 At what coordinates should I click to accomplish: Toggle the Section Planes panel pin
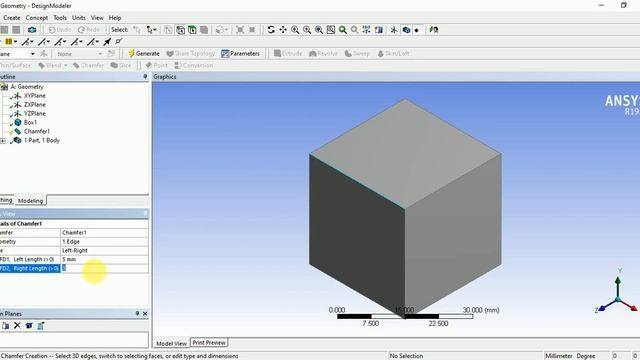pyautogui.click(x=137, y=313)
